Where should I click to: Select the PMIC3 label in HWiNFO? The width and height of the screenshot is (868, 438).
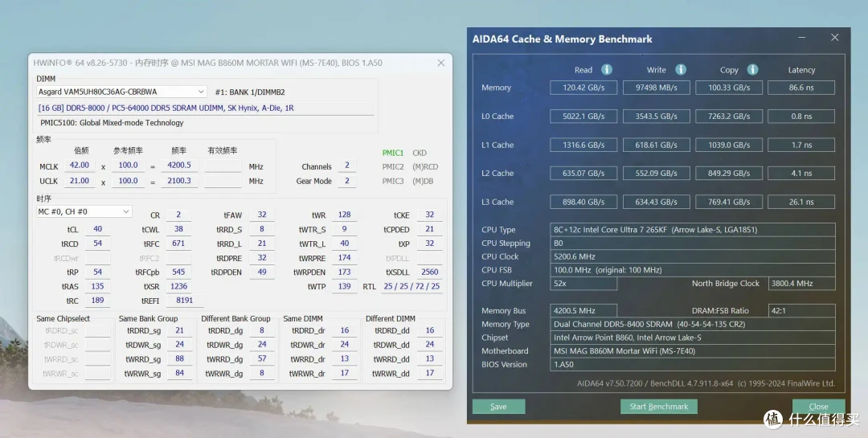coord(392,181)
